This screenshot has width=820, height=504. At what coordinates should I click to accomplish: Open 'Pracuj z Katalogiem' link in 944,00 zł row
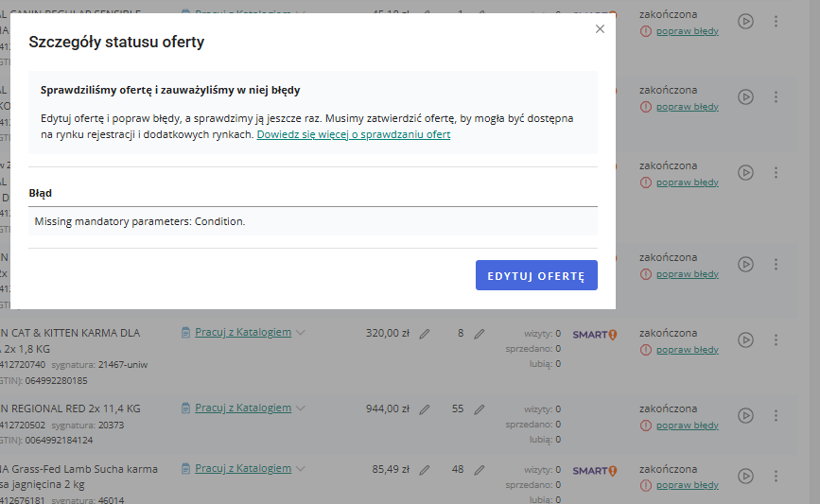pos(242,408)
